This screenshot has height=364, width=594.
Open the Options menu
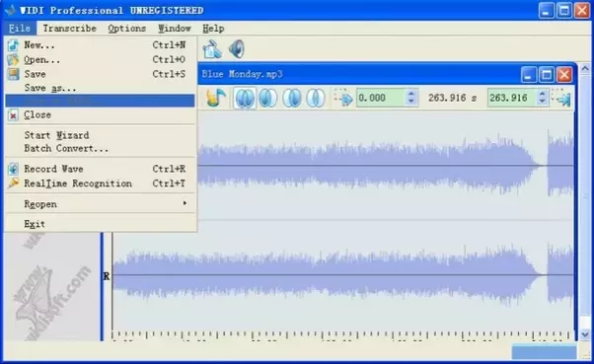(127, 29)
